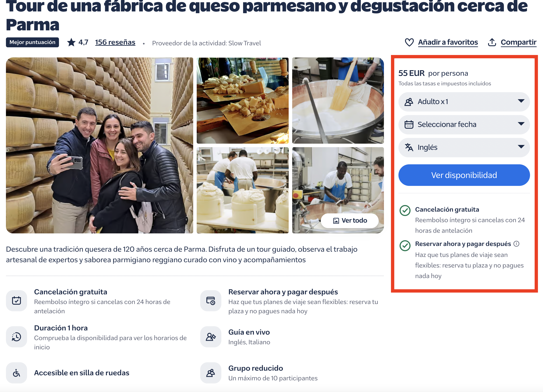Click Todas las tasas e impuestos incluidos
The height and width of the screenshot is (392, 543).
click(x=445, y=84)
